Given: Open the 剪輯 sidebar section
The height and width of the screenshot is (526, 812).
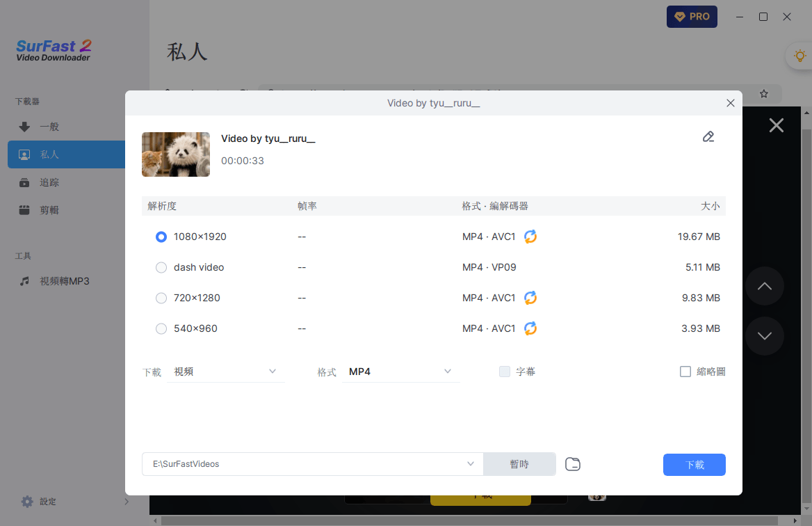Looking at the screenshot, I should coord(66,210).
